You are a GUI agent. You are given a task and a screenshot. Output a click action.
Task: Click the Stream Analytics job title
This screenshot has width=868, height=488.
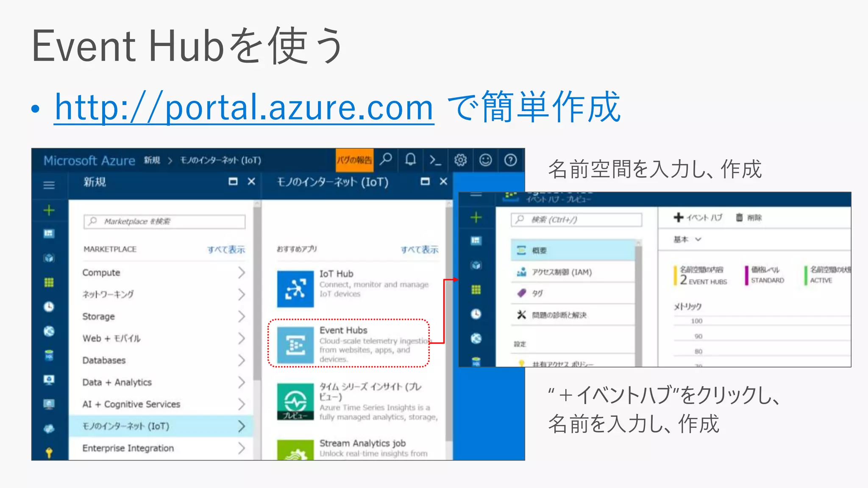click(x=362, y=443)
